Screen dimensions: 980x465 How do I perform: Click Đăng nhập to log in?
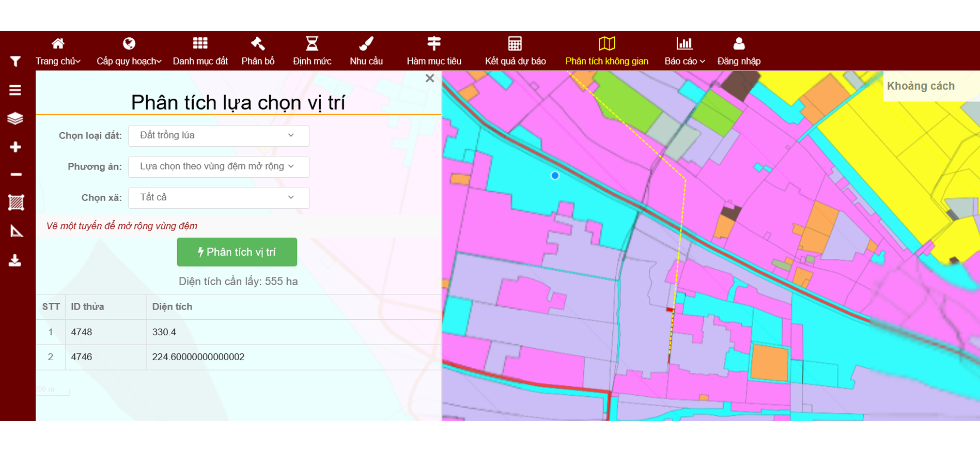[739, 51]
